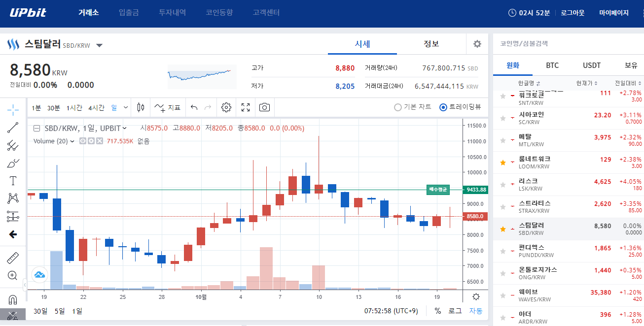Image resolution: width=644 pixels, height=326 pixels.
Task: Select the long/short position prediction tool
Action: [x=13, y=216]
